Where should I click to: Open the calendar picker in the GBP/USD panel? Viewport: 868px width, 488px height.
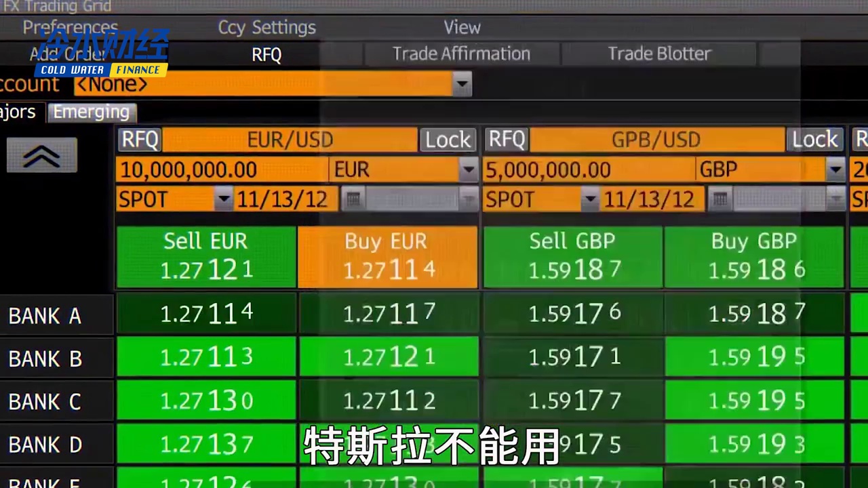720,199
